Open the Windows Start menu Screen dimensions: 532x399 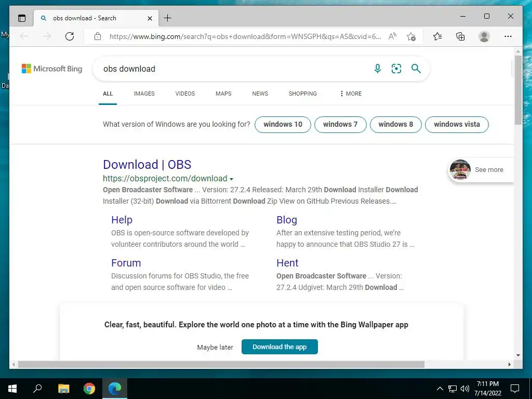pos(12,389)
